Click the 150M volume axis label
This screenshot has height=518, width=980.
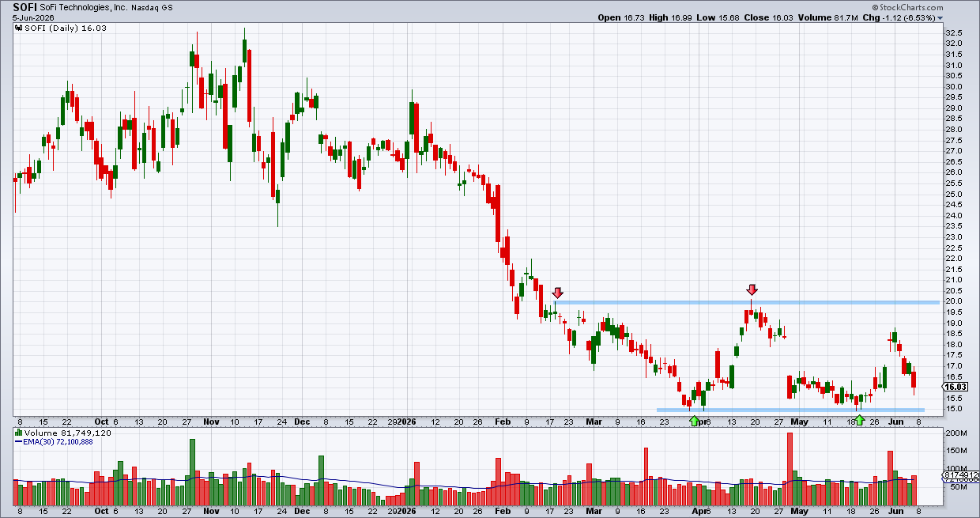pyautogui.click(x=955, y=452)
